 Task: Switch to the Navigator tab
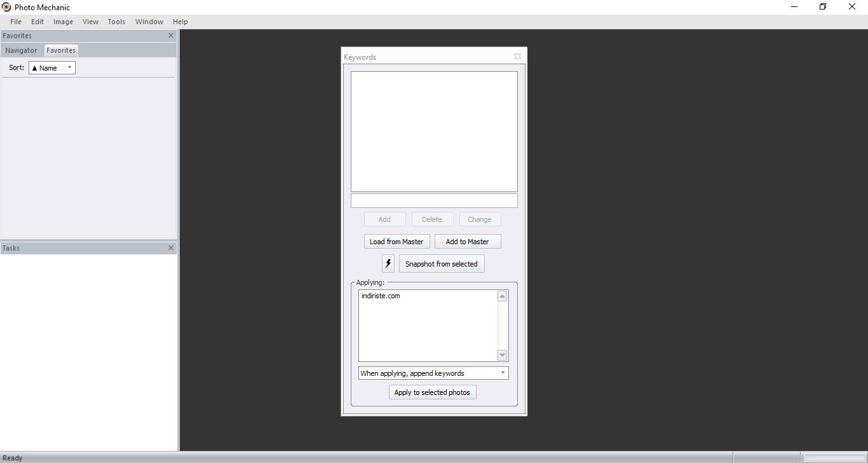(21, 50)
